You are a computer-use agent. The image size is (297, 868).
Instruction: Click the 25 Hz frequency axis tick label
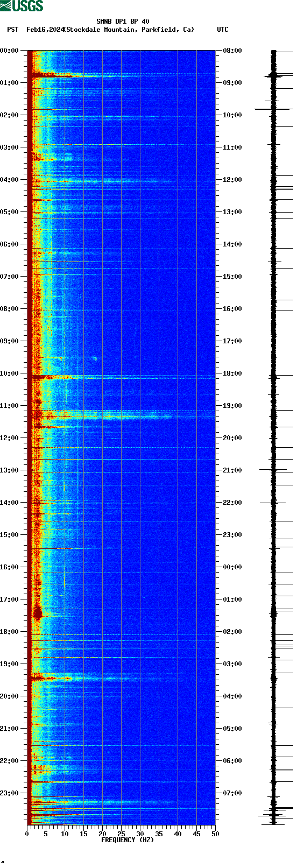coord(121,834)
